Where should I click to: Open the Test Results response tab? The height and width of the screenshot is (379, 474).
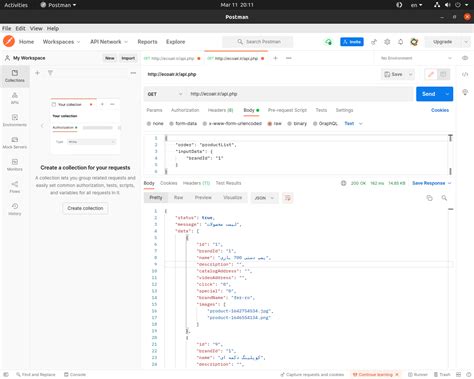228,183
